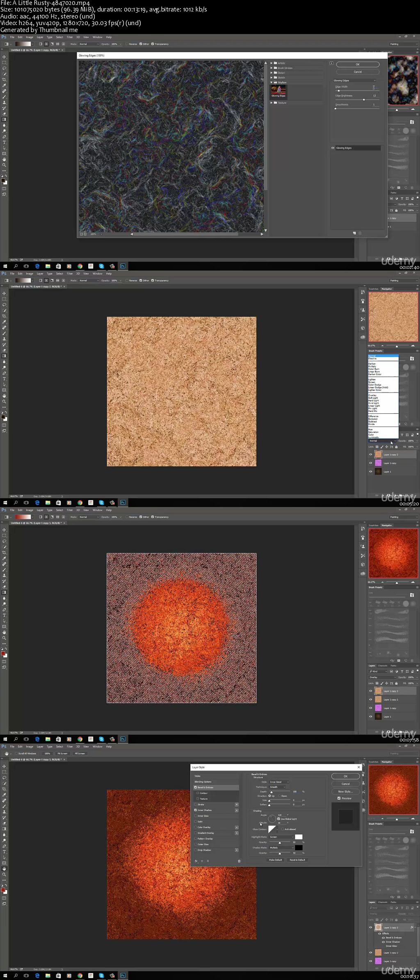The image size is (420, 980).
Task: Expand the Brush Strokes filter folder
Action: click(x=272, y=68)
